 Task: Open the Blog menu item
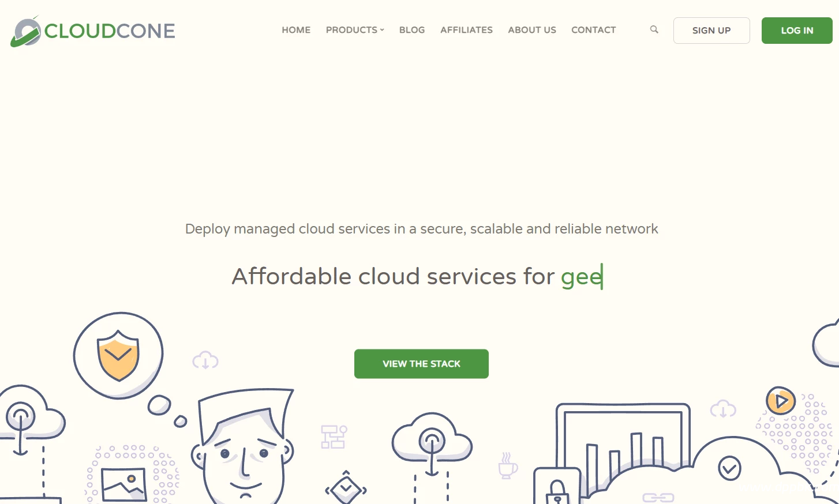point(412,30)
